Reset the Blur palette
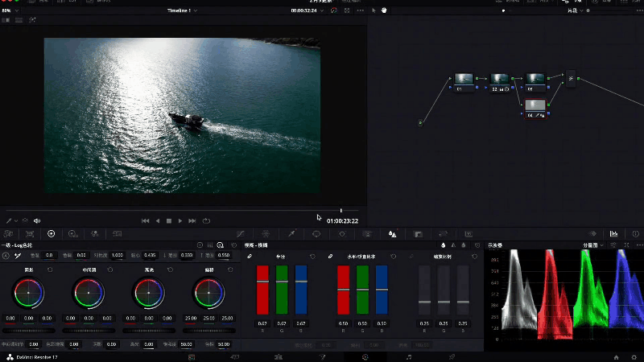This screenshot has width=644, height=362. [477, 245]
